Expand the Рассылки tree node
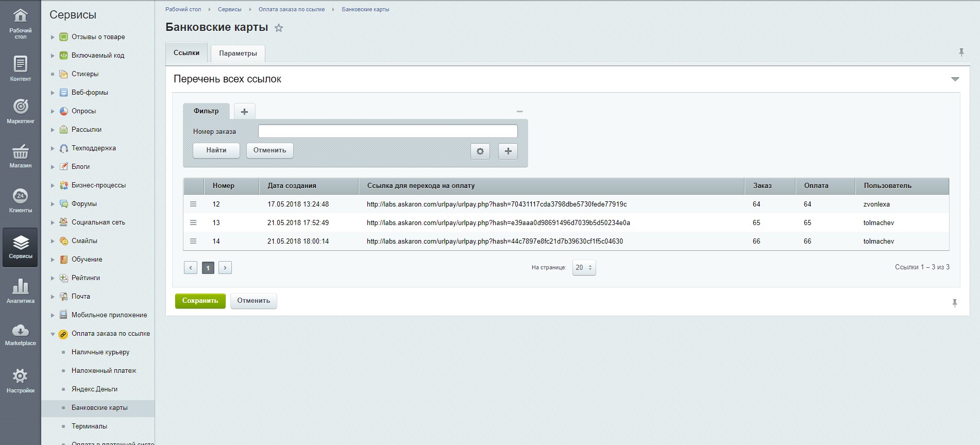Viewport: 980px width, 445px height. pos(53,130)
